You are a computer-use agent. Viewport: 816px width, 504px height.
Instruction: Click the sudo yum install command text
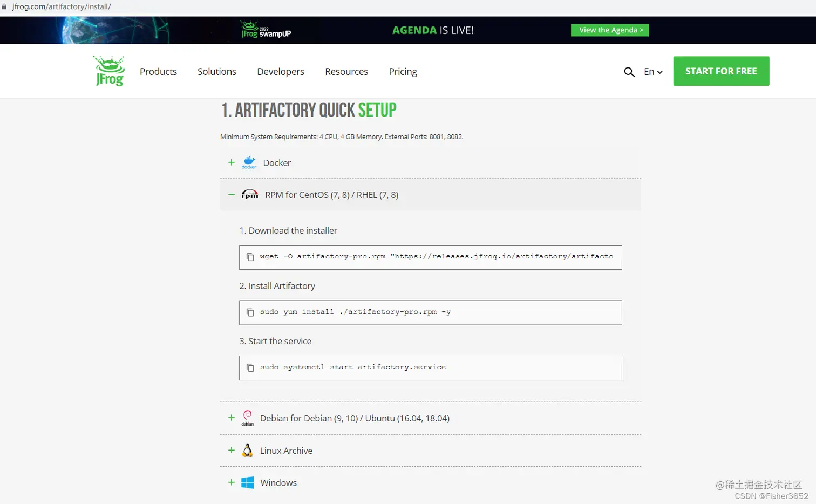[355, 312]
